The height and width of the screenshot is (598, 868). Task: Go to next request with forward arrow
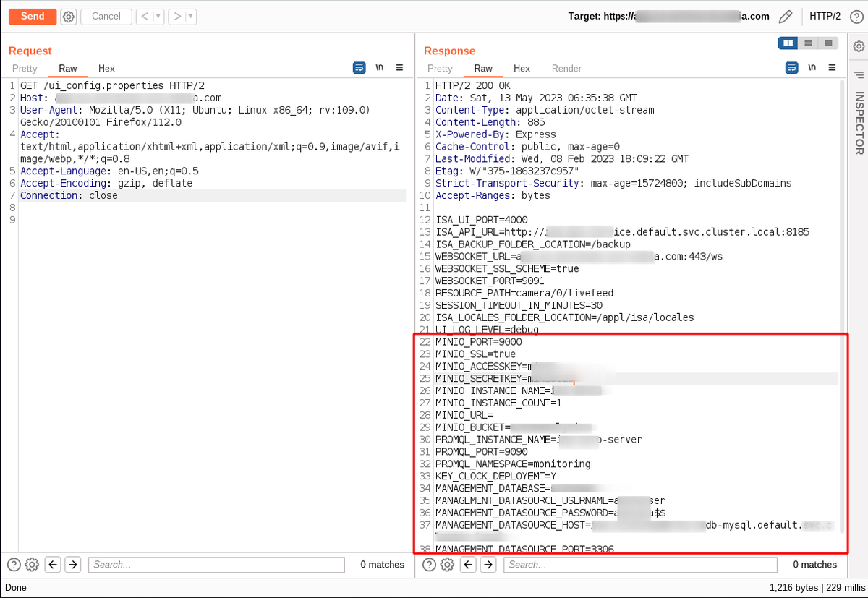pos(176,16)
